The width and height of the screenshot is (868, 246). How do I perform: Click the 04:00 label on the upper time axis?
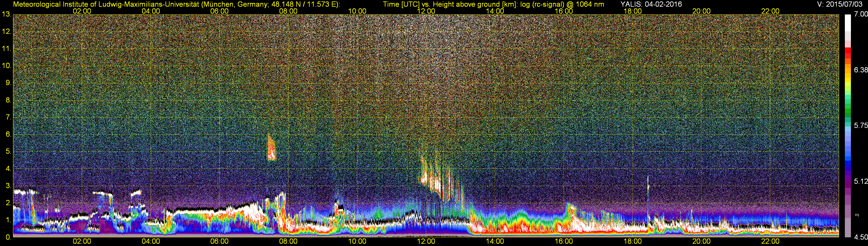(151, 11)
